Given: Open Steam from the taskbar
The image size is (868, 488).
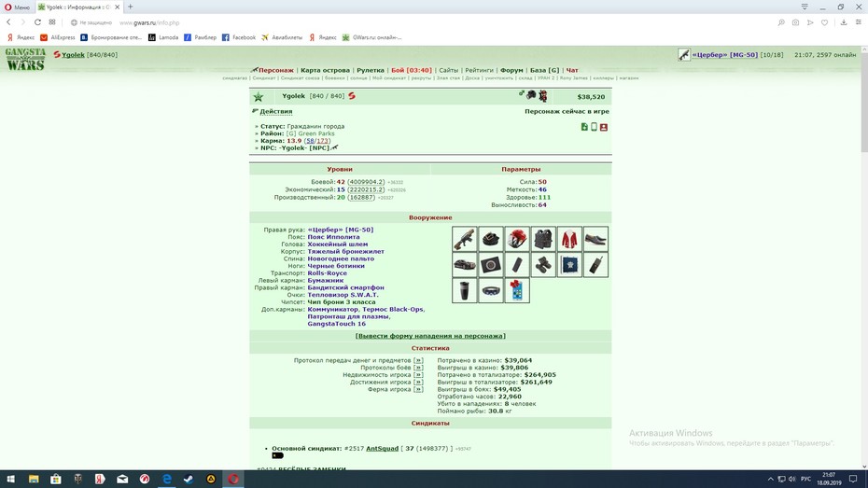Looking at the screenshot, I should tap(189, 479).
